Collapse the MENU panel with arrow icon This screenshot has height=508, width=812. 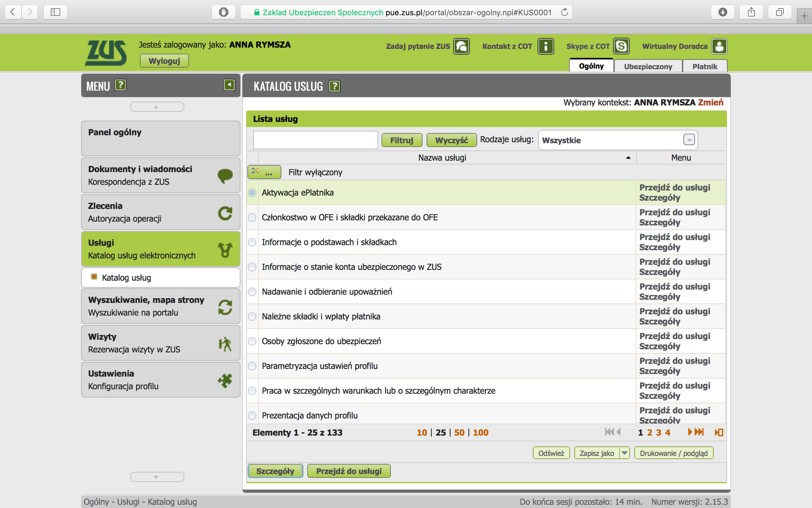(x=229, y=85)
